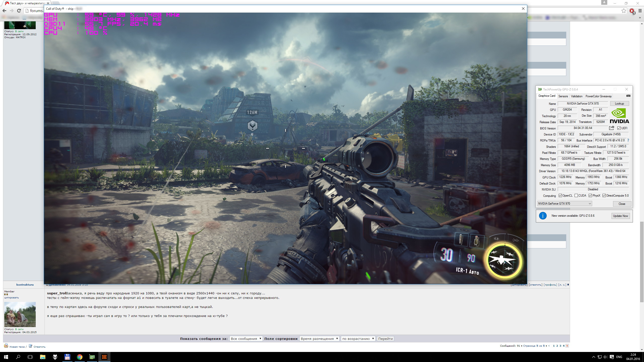This screenshot has height=362, width=644.
Task: Click the Black Ops III taskbar icon
Action: tap(104, 357)
